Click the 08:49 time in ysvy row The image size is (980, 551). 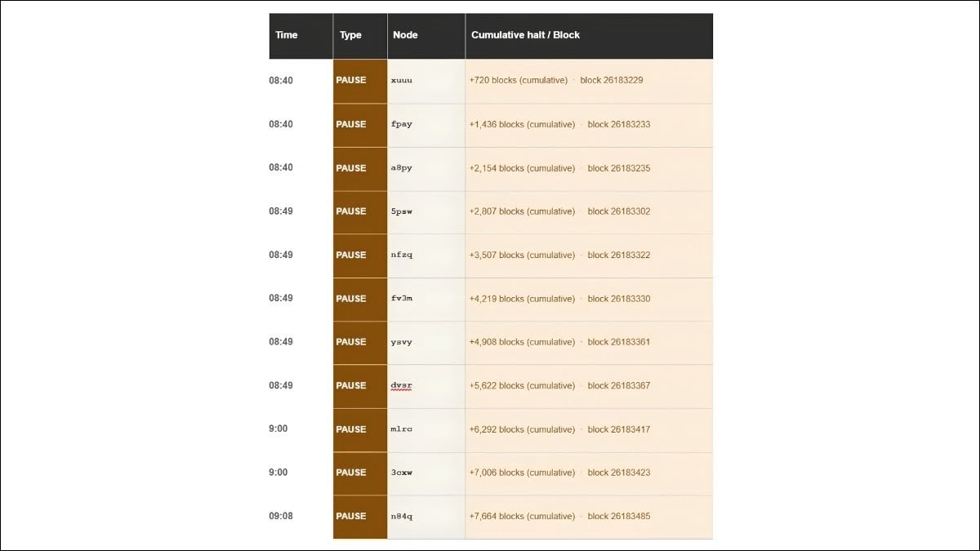[281, 342]
